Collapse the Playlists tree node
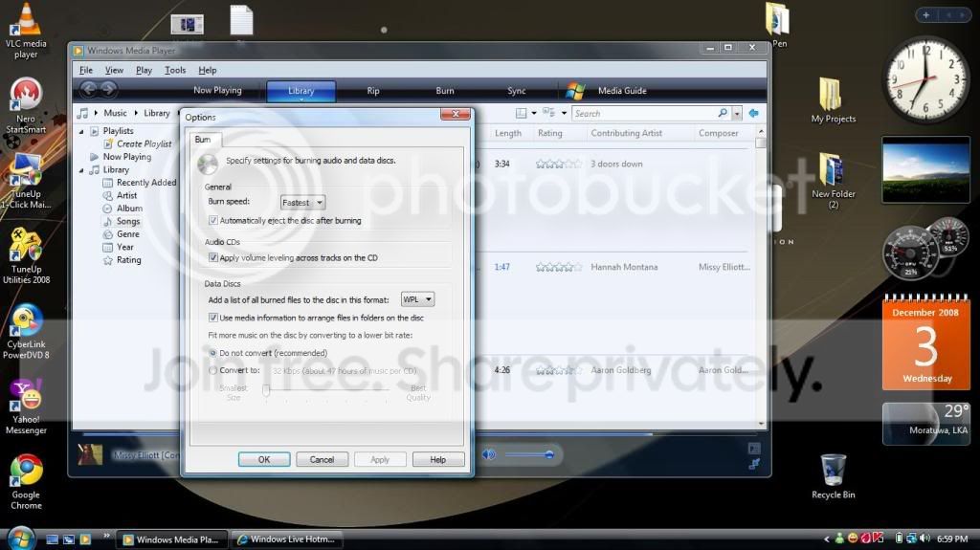 click(81, 131)
